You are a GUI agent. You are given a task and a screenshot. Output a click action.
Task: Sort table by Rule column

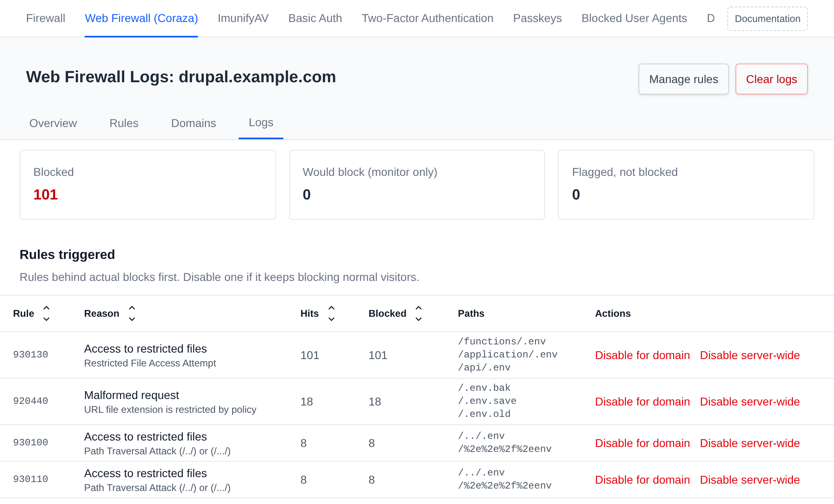[31, 313]
